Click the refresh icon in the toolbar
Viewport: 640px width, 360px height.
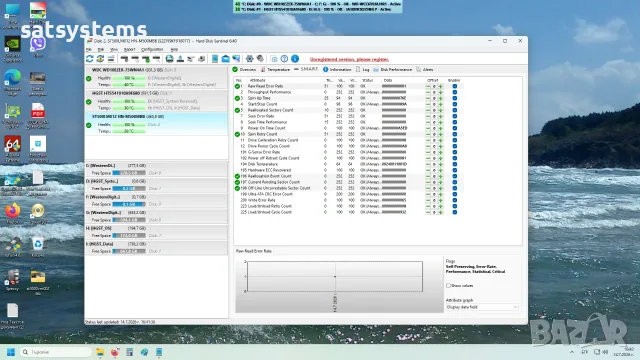(x=90, y=59)
